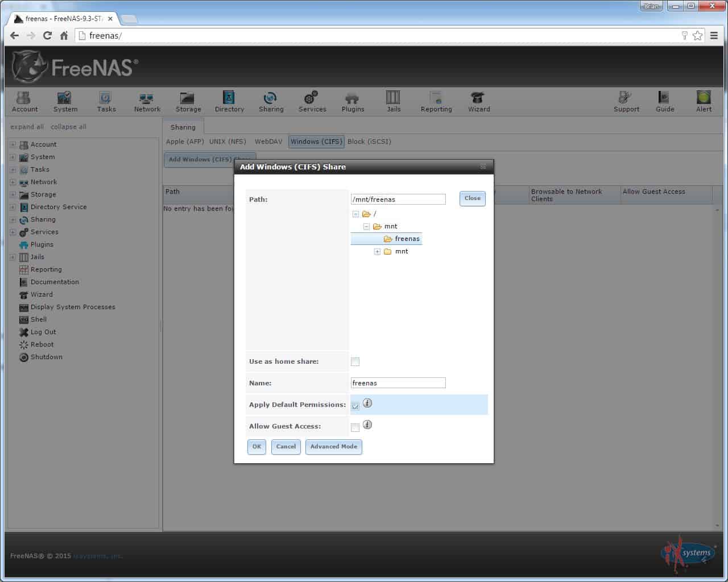The height and width of the screenshot is (582, 728).
Task: Open the Plugins toolbar icon
Action: click(353, 102)
